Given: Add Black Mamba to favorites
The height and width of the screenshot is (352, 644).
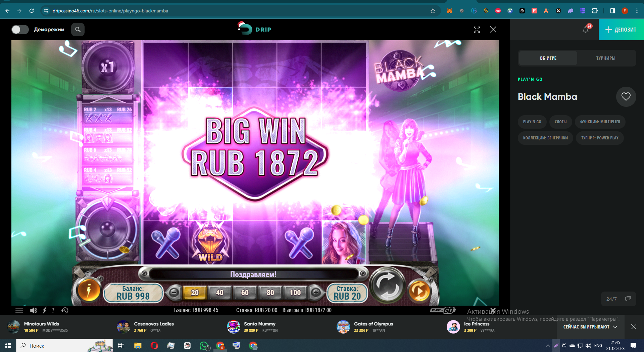Looking at the screenshot, I should (x=626, y=97).
